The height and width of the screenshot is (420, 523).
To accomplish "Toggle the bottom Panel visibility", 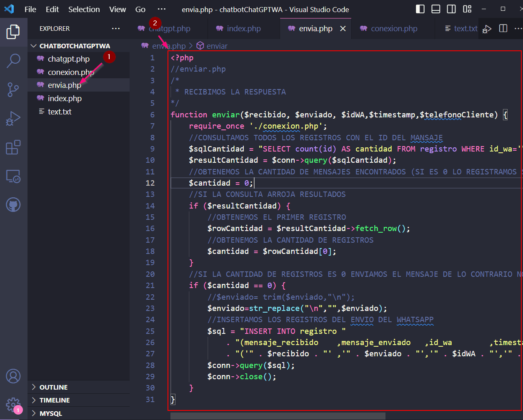I will coord(435,9).
